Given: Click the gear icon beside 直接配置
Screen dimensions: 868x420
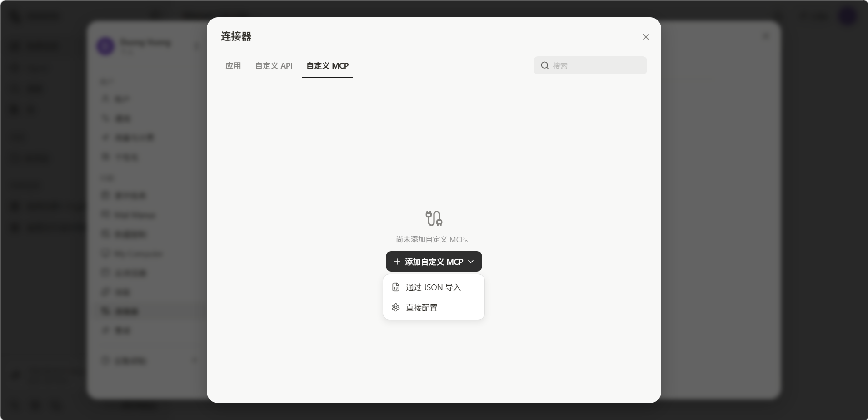Looking at the screenshot, I should (396, 307).
